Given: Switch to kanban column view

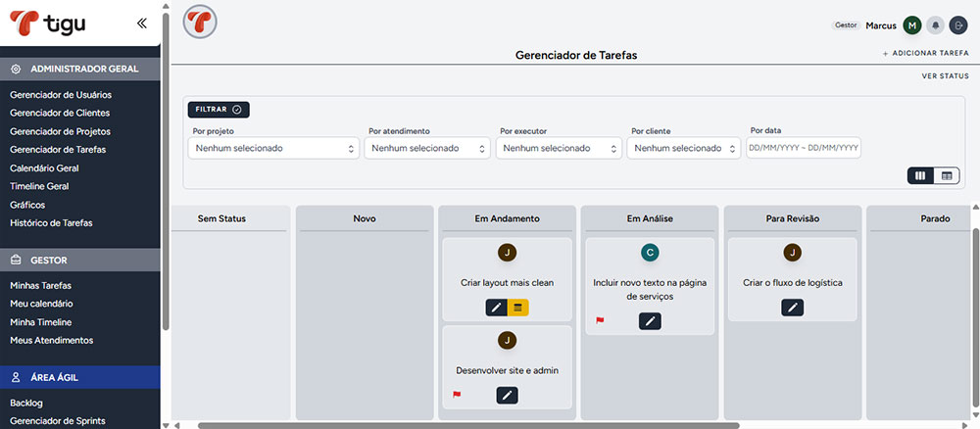Looking at the screenshot, I should [921, 175].
